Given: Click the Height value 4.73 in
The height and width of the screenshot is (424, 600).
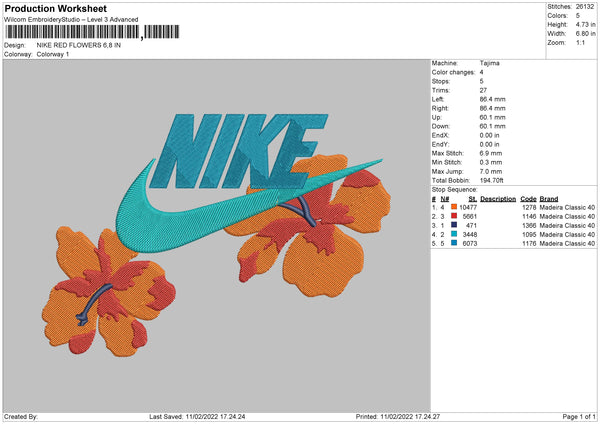Looking at the screenshot, I should coord(585,24).
